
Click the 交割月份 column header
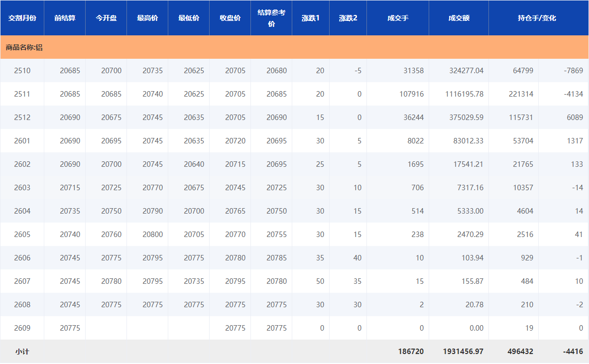(22, 18)
